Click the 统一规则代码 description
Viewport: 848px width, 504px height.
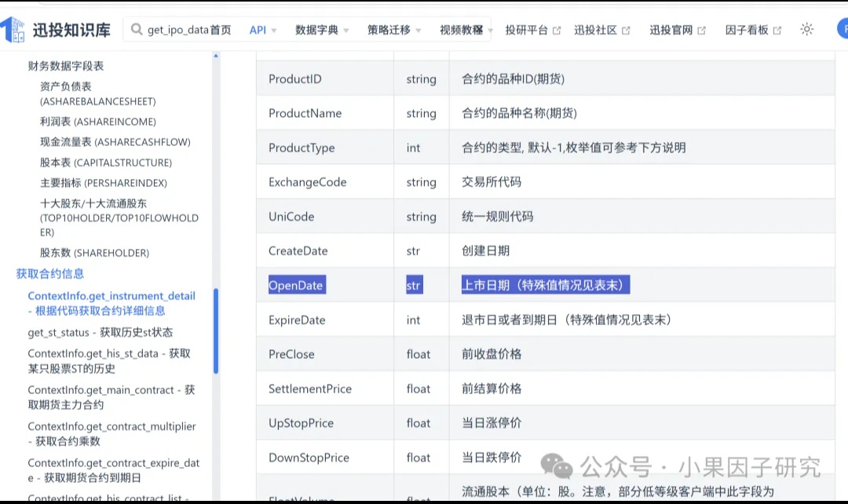pos(497,217)
